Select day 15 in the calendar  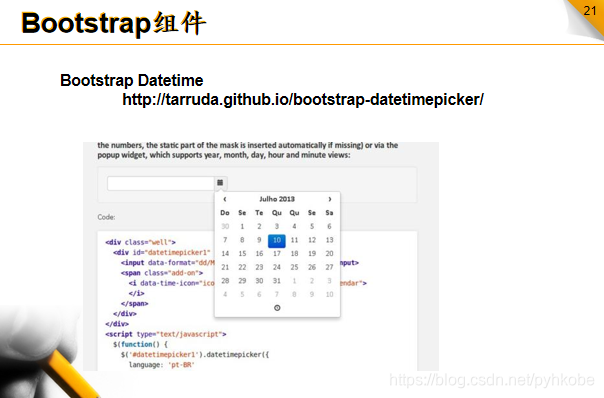(242, 254)
